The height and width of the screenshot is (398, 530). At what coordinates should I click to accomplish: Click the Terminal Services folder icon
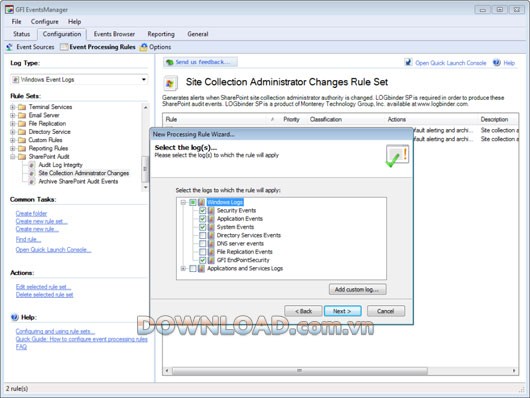point(22,107)
